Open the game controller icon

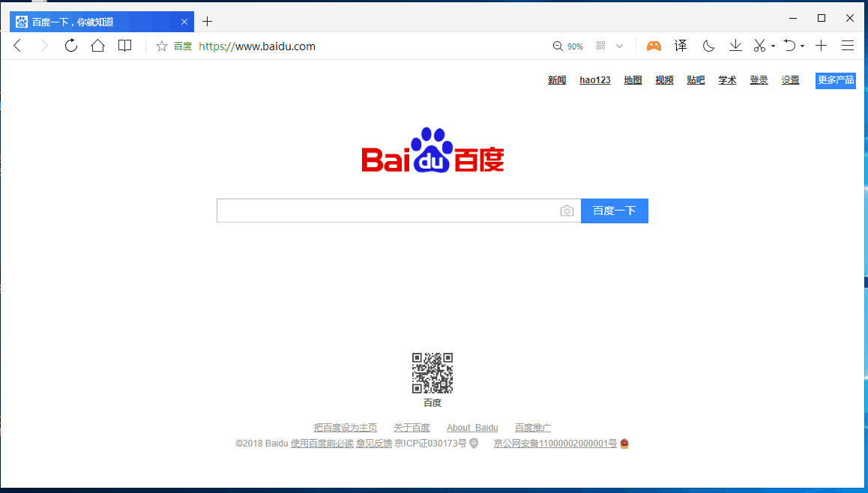point(654,46)
